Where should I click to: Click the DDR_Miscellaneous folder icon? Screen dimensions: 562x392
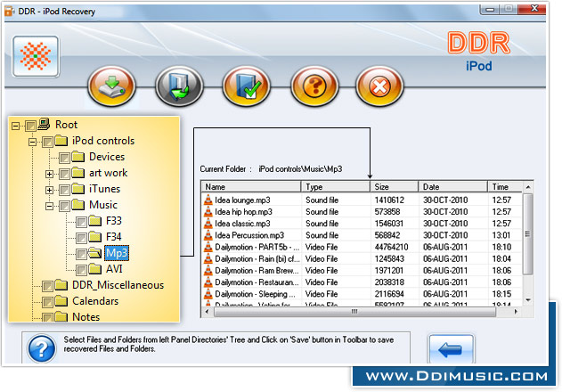point(61,285)
